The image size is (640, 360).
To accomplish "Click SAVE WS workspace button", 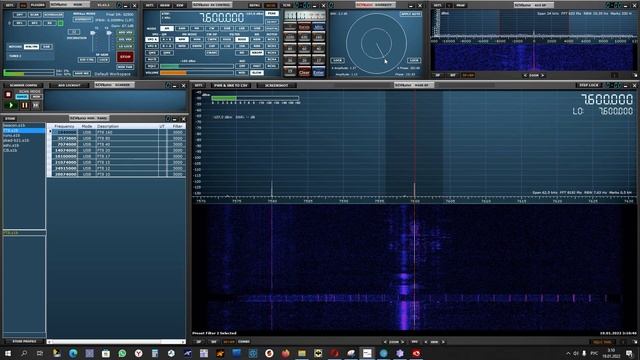I will pos(82,73).
